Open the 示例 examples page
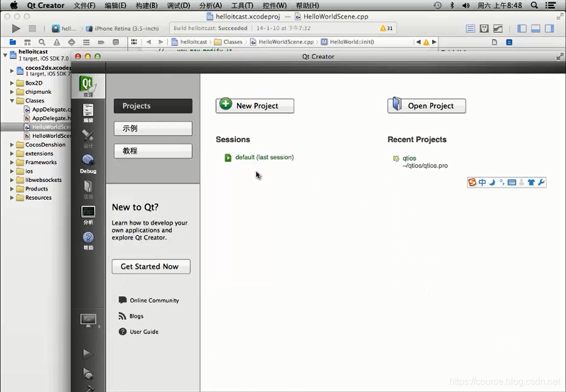The width and height of the screenshot is (566, 392). coord(153,129)
